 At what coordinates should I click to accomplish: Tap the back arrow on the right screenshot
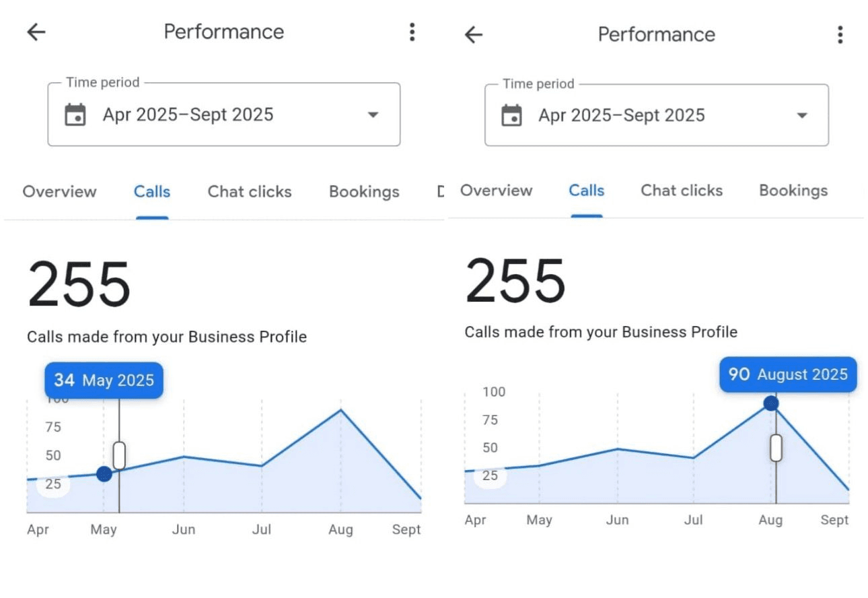pyautogui.click(x=473, y=34)
